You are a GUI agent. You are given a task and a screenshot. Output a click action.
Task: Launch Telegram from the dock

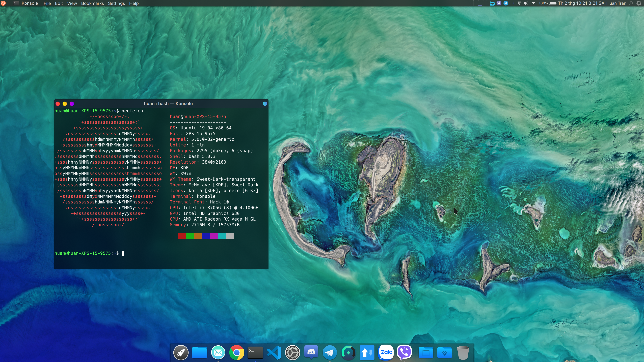330,352
